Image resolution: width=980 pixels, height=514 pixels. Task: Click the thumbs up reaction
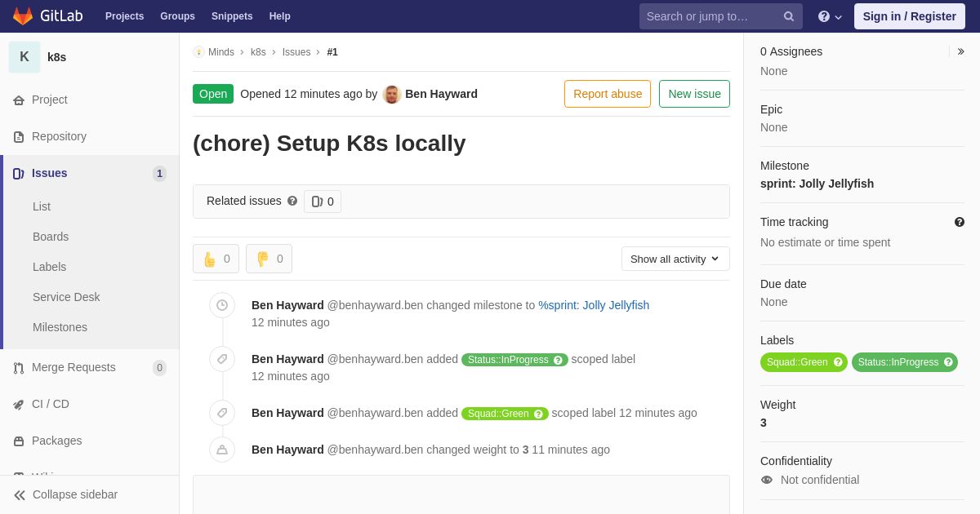pyautogui.click(x=216, y=259)
